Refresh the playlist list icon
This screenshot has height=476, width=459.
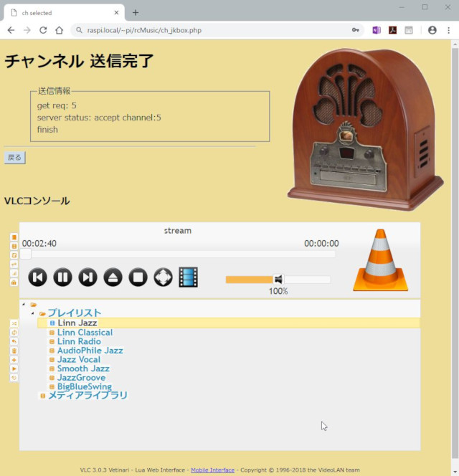[14, 378]
